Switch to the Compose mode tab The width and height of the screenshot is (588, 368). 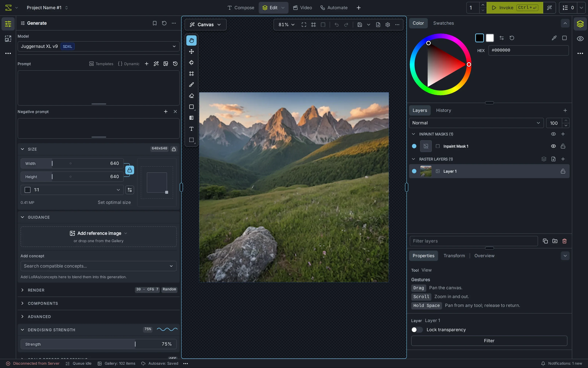point(241,8)
